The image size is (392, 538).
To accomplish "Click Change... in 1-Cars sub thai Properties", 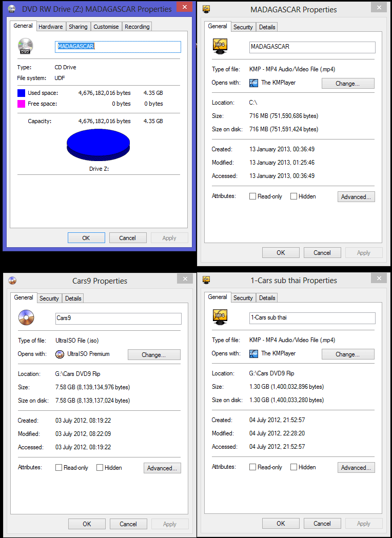I will click(348, 354).
